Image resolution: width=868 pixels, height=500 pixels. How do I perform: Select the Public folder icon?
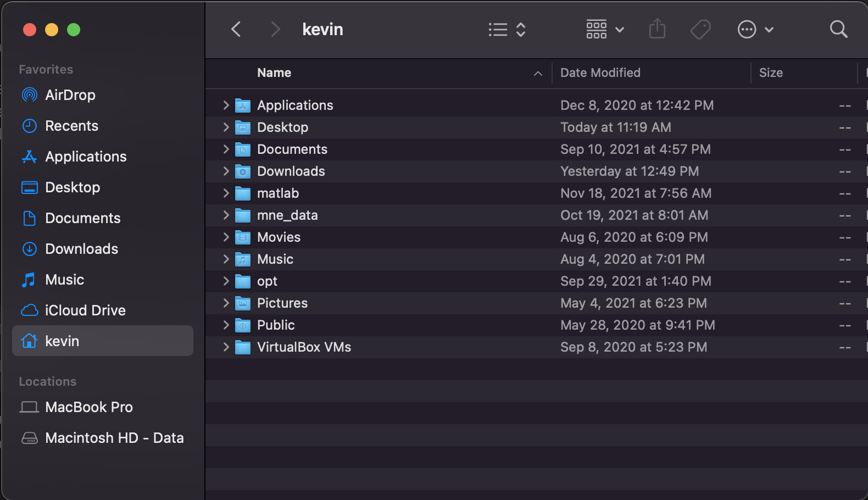pyautogui.click(x=243, y=325)
